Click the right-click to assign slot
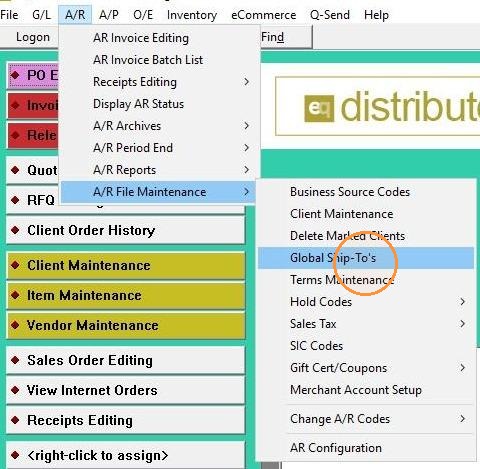The image size is (480, 469). point(126,455)
